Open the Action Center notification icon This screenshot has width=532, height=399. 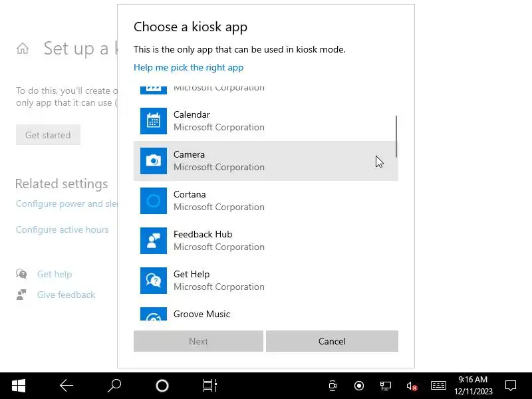[x=511, y=386]
